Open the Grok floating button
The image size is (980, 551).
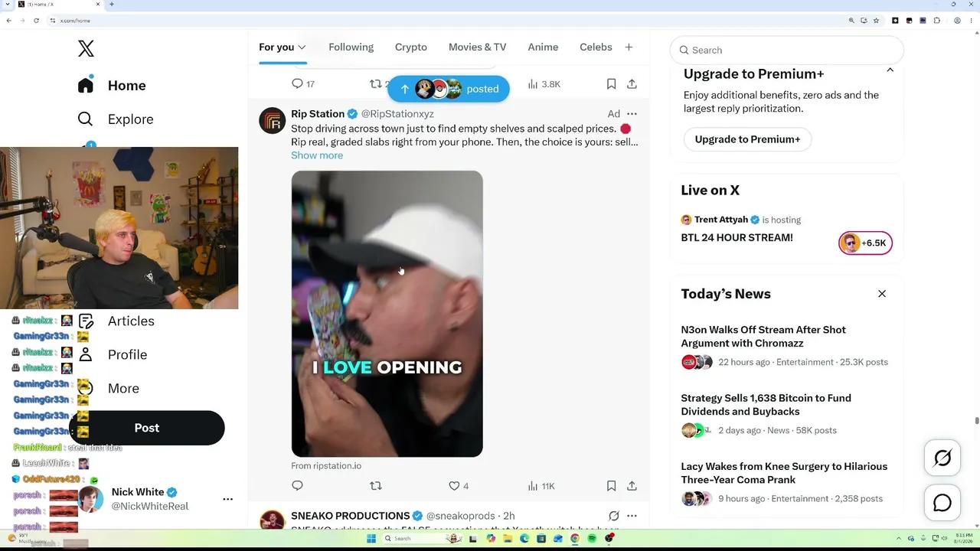tap(942, 458)
